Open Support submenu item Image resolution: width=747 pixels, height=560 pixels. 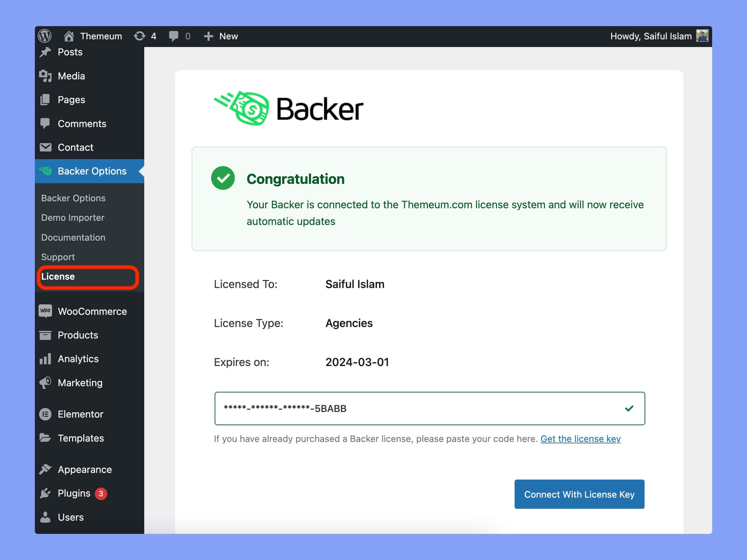(x=58, y=257)
